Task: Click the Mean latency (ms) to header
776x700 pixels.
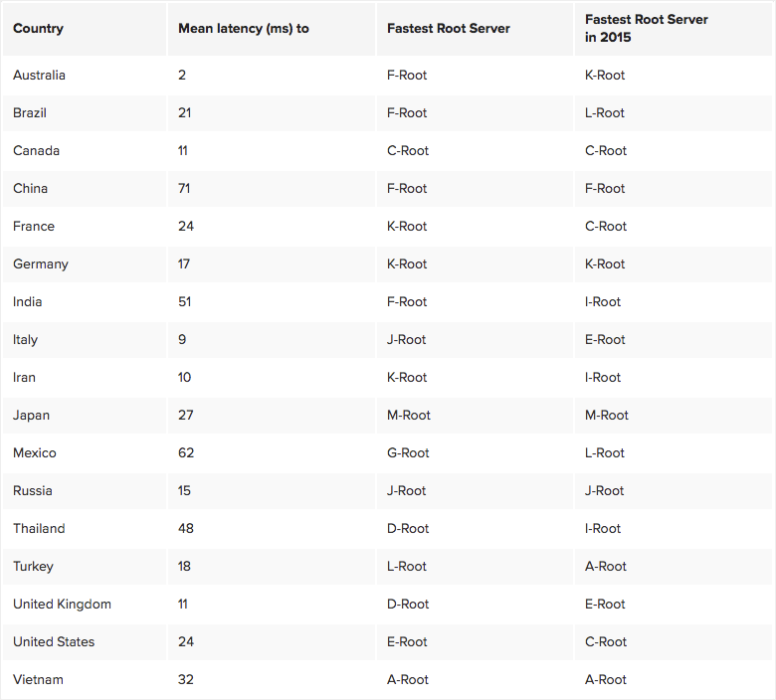Action: [244, 29]
